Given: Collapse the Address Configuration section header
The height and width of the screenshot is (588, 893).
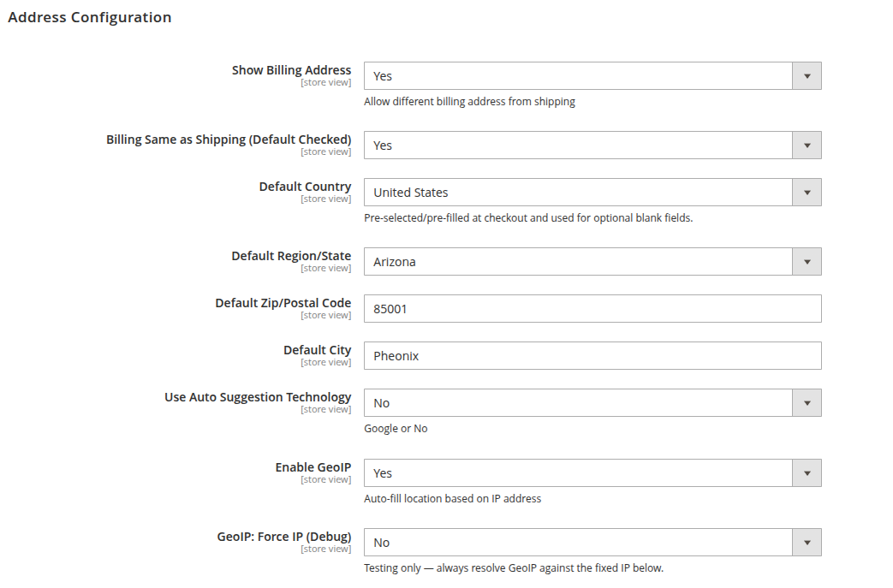Looking at the screenshot, I should click(x=89, y=17).
